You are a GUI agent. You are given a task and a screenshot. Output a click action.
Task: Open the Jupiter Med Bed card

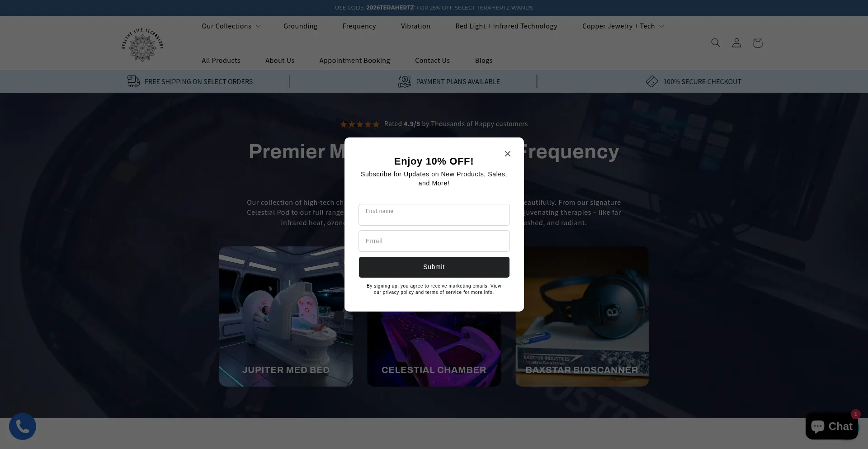pyautogui.click(x=286, y=317)
